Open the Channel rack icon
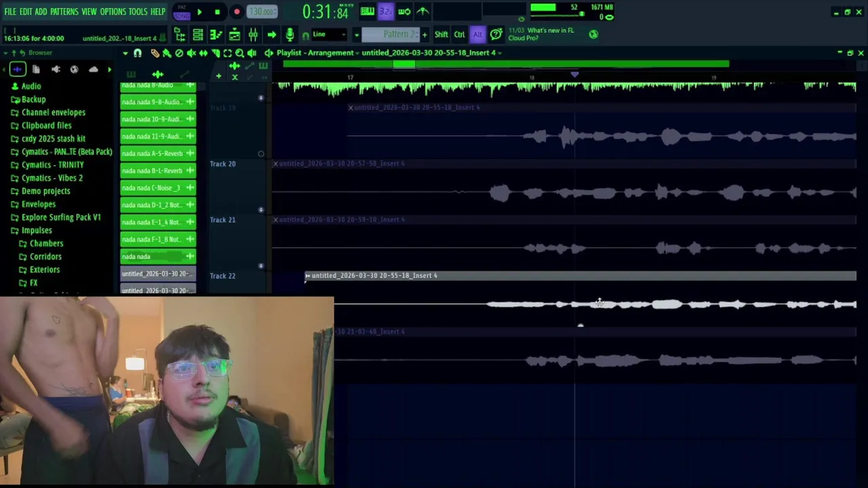The image size is (868, 488). [x=198, y=35]
